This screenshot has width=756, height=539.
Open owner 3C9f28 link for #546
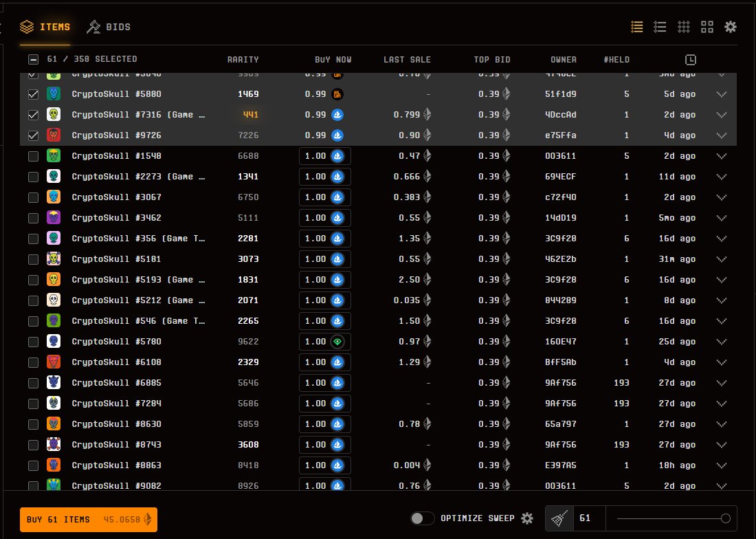[560, 321]
